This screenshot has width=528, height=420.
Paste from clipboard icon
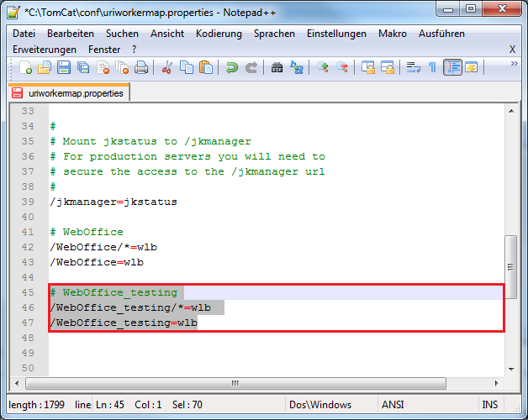tap(206, 67)
